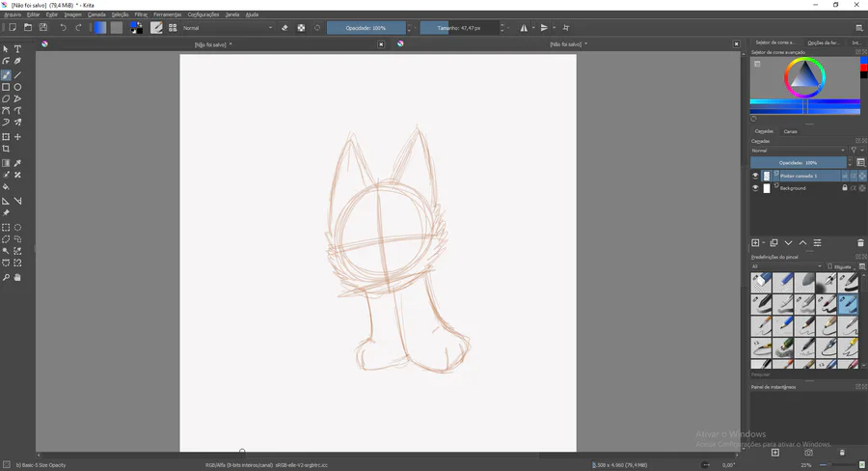868x471 pixels.
Task: Click the eraser mode icon in toolbar
Action: (285, 28)
